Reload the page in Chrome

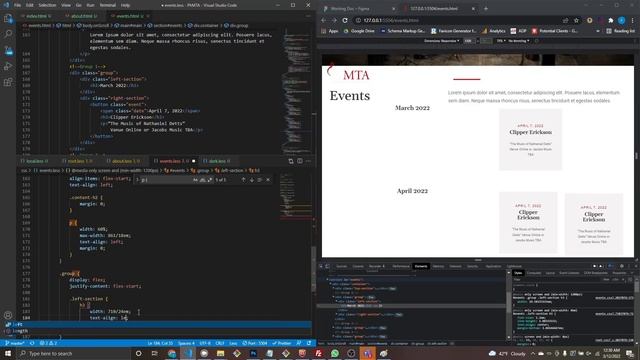pyautogui.click(x=345, y=20)
